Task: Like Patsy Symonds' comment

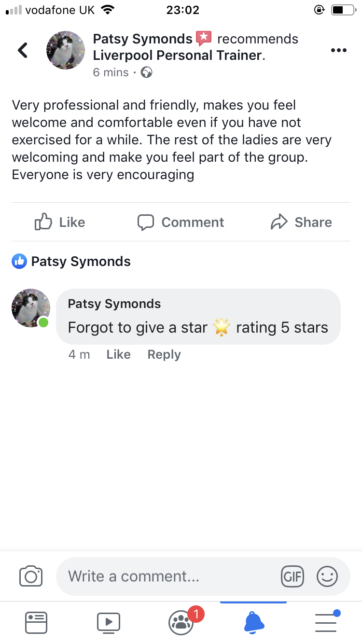Action: click(x=118, y=354)
